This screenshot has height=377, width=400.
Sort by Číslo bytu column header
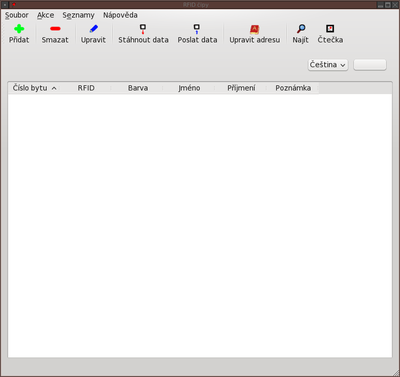(34, 88)
